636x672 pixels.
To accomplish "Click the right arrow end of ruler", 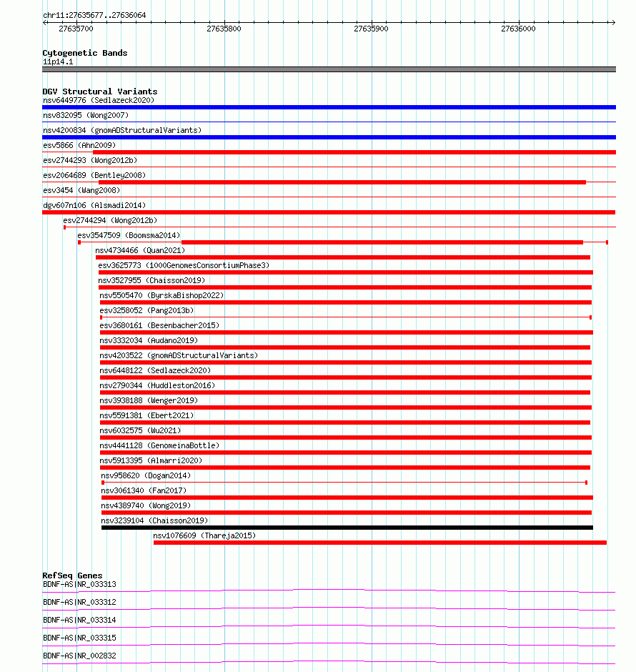I will pos(613,22).
